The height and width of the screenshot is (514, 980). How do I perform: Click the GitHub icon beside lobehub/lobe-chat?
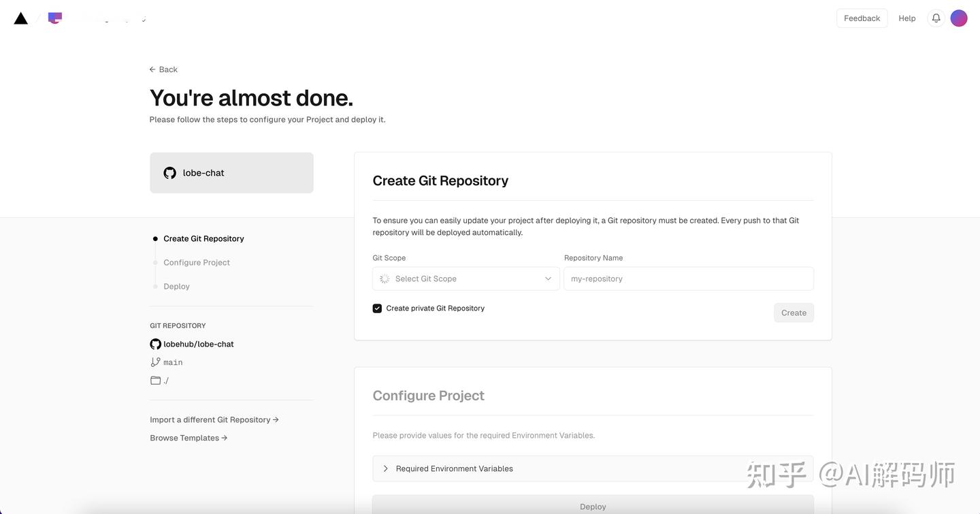(x=155, y=344)
